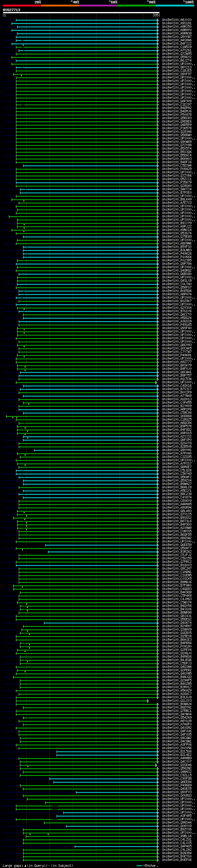Click the green ~80% identity legend segment
The height and width of the screenshot is (868, 197).
click(137, 6)
